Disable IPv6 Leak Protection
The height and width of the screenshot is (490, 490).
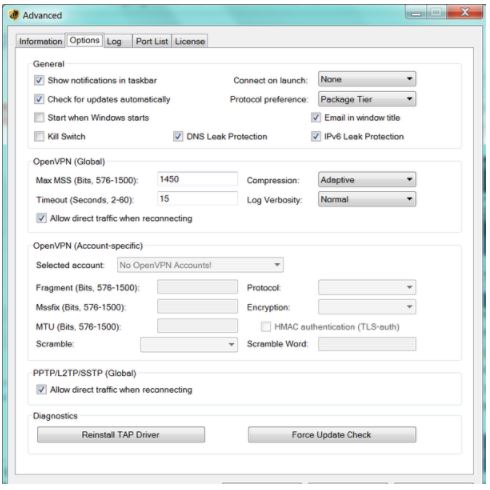[316, 136]
